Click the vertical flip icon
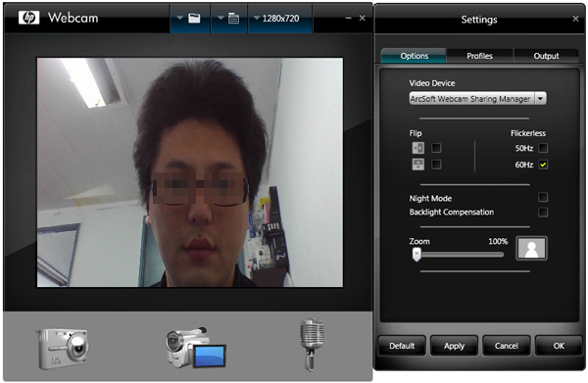 (418, 165)
